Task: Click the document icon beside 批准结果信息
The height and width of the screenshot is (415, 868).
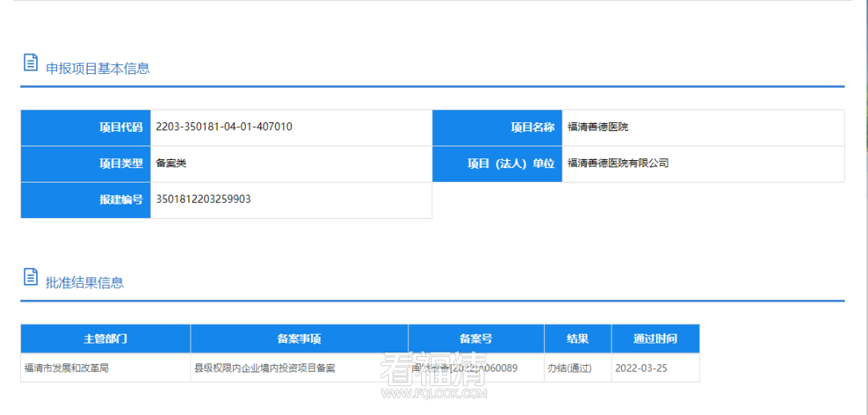Action: pos(31,277)
